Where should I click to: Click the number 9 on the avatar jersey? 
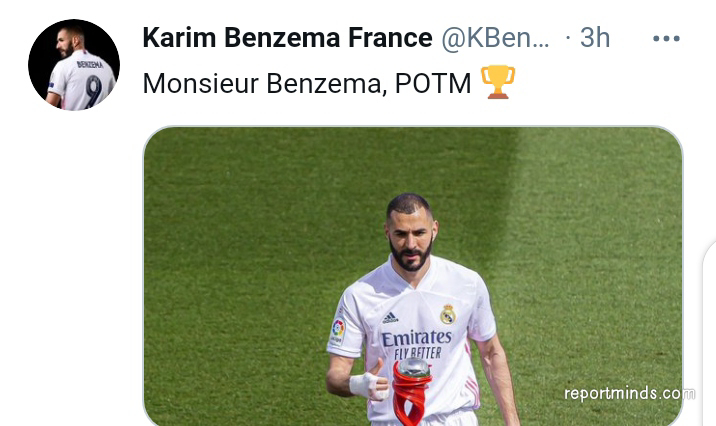(93, 91)
